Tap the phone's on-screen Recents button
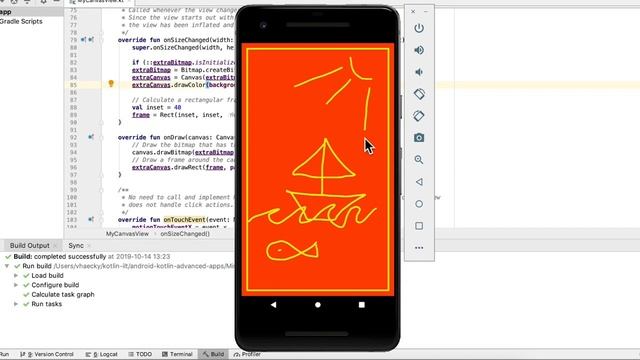This screenshot has width=640, height=360. (361, 304)
